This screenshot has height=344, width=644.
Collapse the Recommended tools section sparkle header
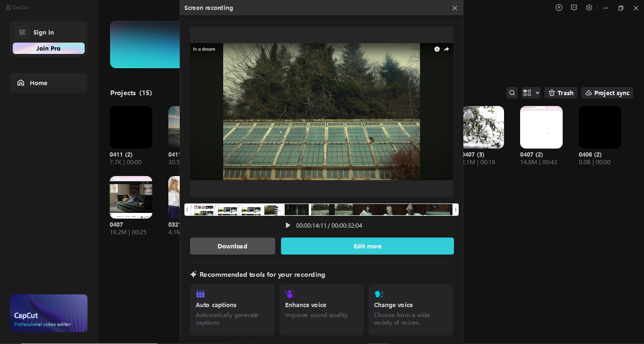point(193,274)
